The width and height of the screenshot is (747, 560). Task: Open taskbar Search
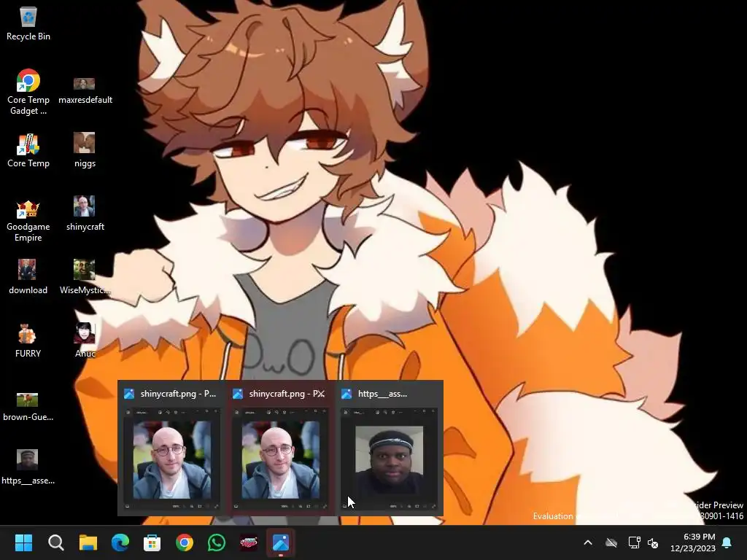[x=55, y=542]
